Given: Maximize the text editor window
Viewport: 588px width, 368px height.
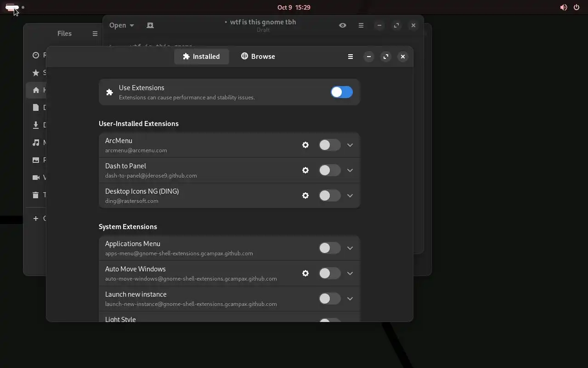Looking at the screenshot, I should 396,25.
